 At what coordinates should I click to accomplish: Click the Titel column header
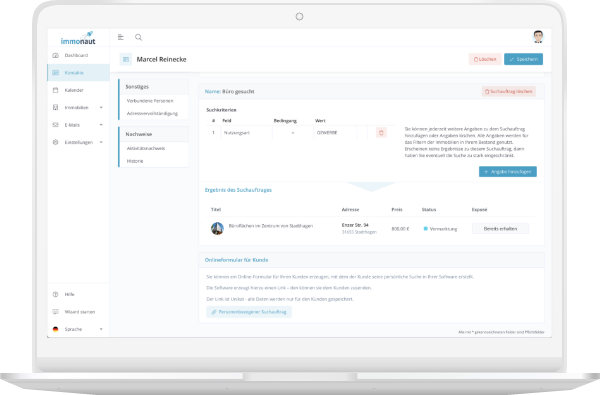pos(216,210)
